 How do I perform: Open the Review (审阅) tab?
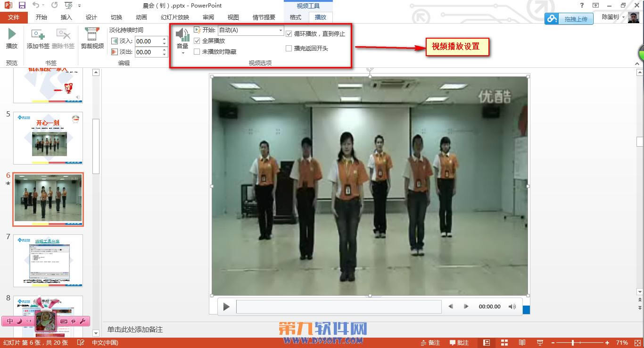coord(208,17)
